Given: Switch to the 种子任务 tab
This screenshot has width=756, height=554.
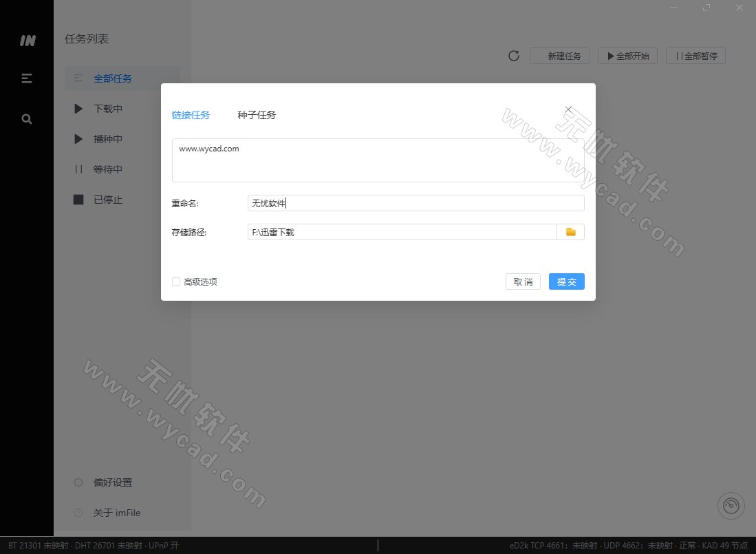Looking at the screenshot, I should point(256,115).
